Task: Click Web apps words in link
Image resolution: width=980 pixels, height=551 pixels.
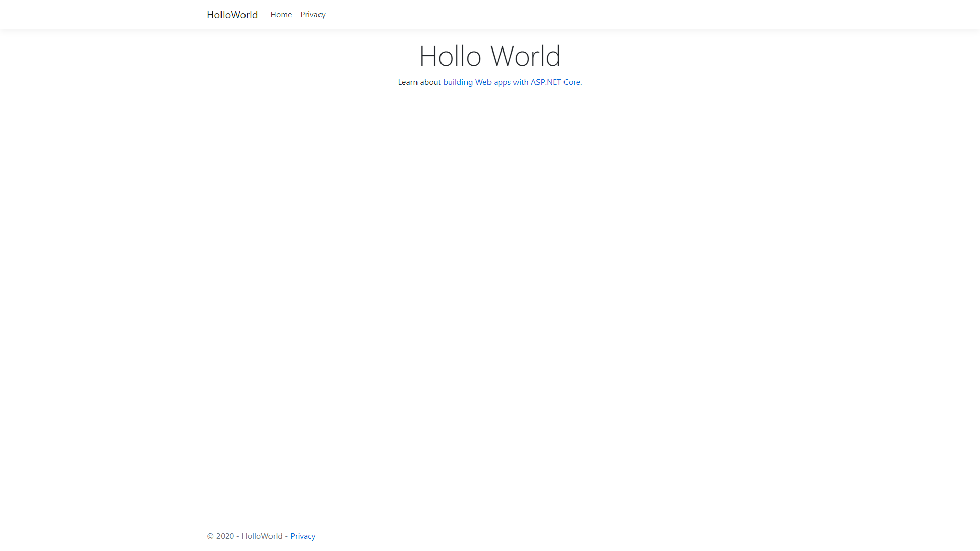Action: pos(493,82)
